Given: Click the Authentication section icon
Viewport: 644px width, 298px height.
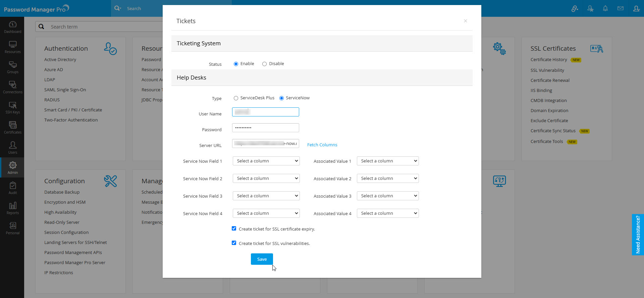Looking at the screenshot, I should coord(110,49).
